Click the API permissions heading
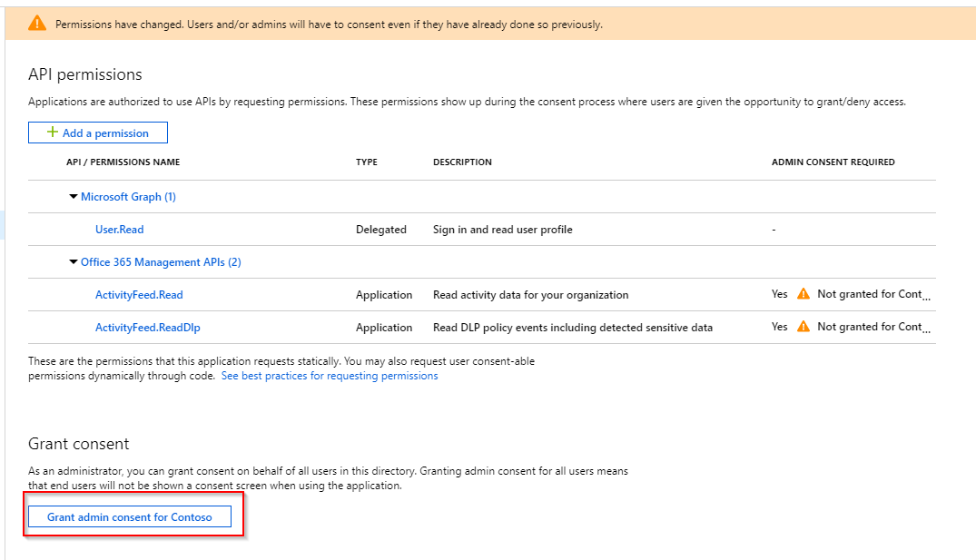This screenshot has width=976, height=560. click(85, 74)
